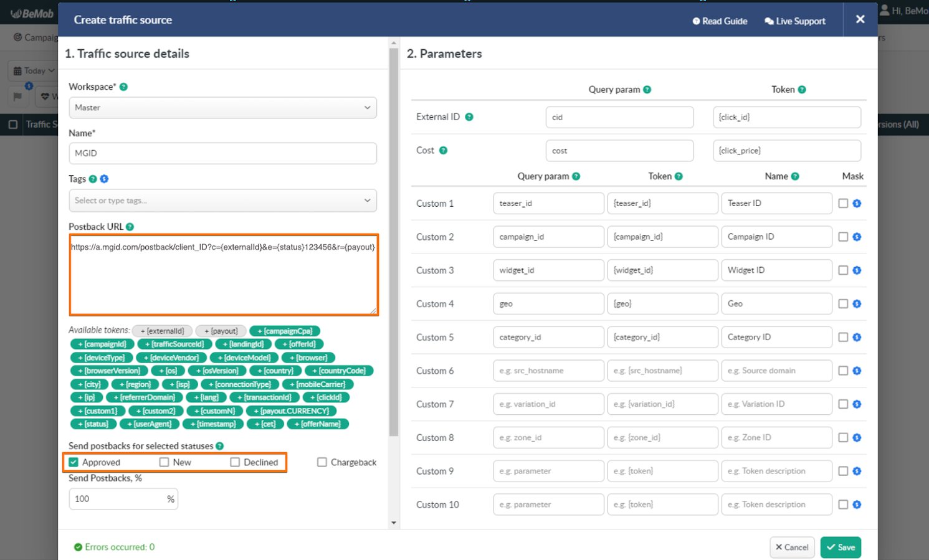Click the Cost help icon
Image resolution: width=929 pixels, height=560 pixels.
(443, 150)
